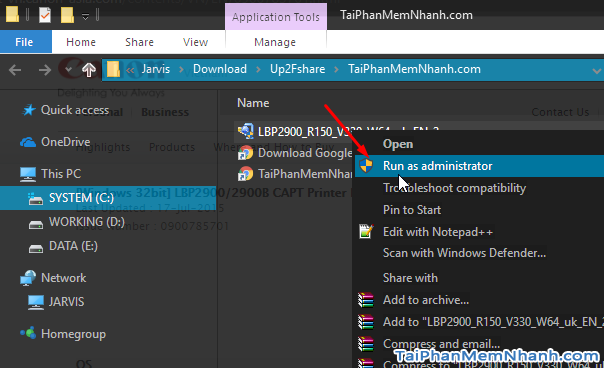Select the TaiPhanMemNhanh shortcut file

click(x=305, y=174)
